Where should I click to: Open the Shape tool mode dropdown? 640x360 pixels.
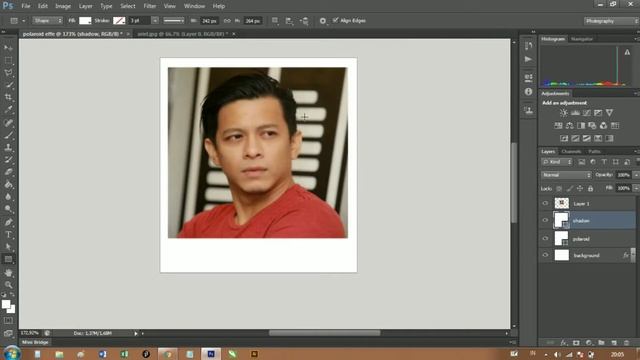[48, 20]
